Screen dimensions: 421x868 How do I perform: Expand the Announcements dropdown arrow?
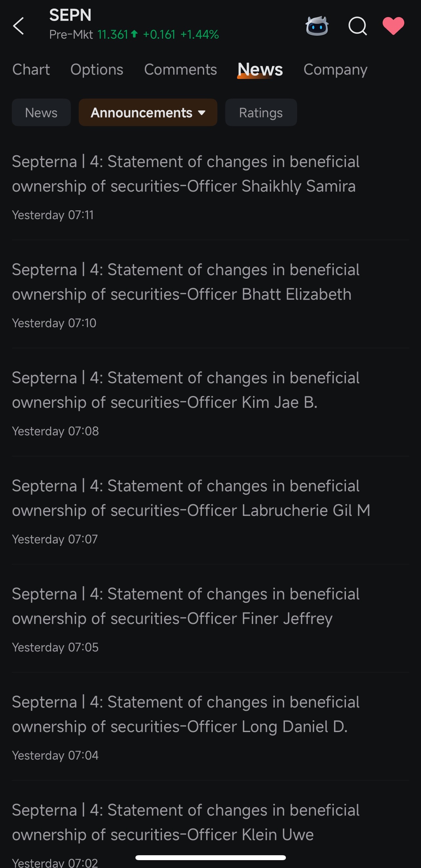coord(202,113)
